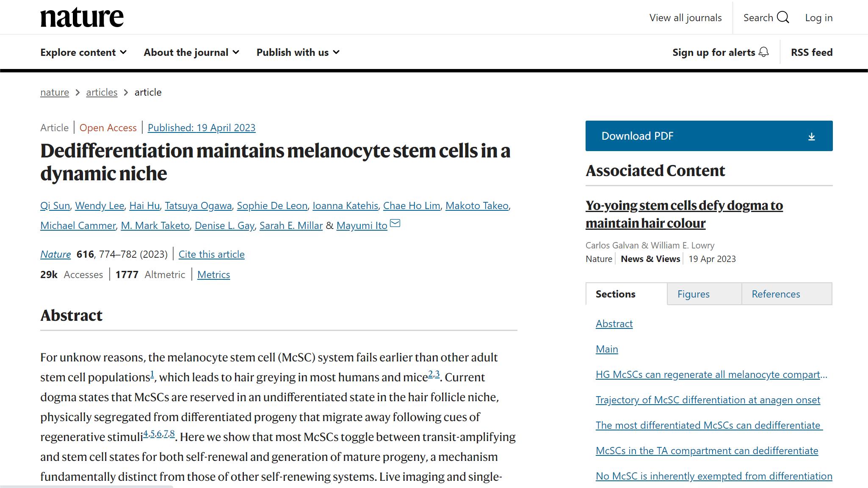Screen dimensions: 868x488
Task: Click the email envelope beside Mayumi Ito
Action: 395,223
